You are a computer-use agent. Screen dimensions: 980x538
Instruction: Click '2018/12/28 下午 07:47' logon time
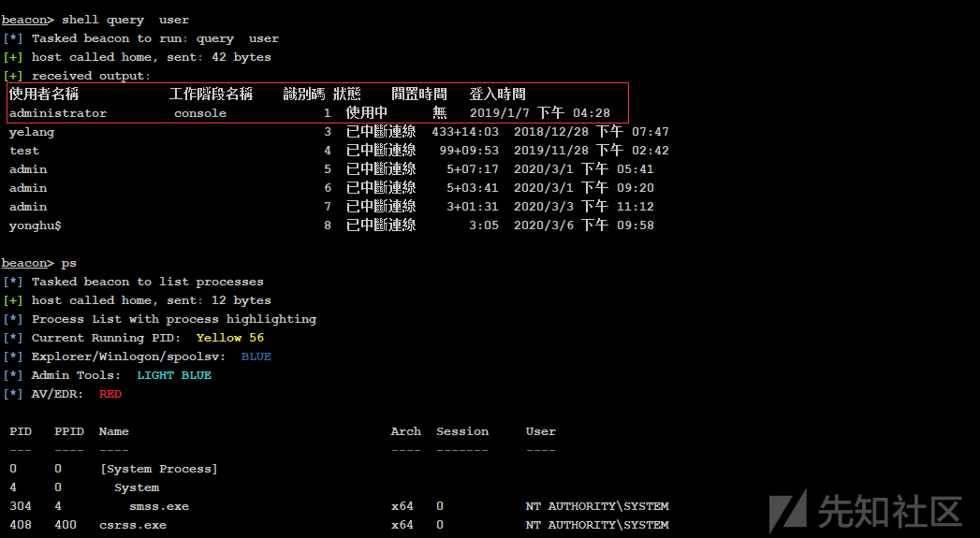[x=592, y=132]
